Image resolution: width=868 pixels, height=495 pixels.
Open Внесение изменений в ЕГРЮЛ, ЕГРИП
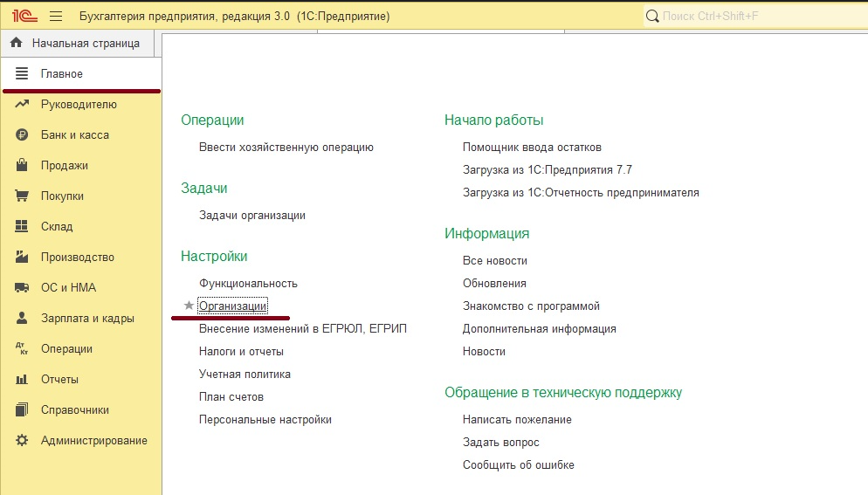click(303, 328)
